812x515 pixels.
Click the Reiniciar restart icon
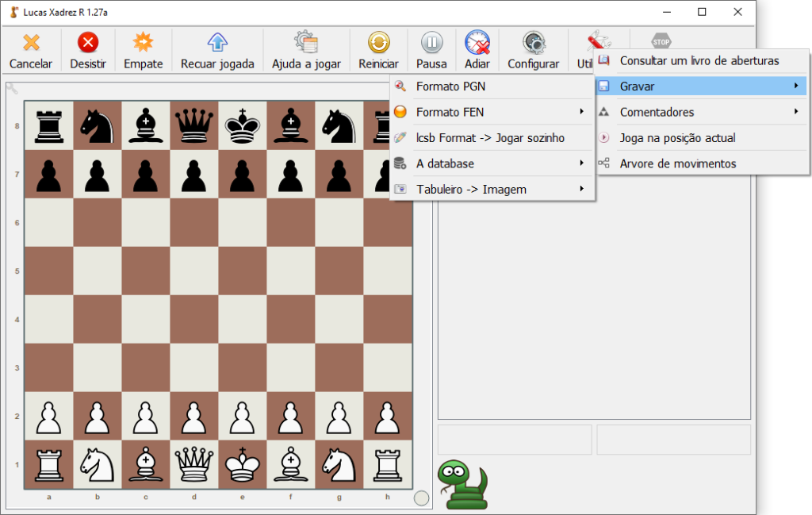coord(378,40)
